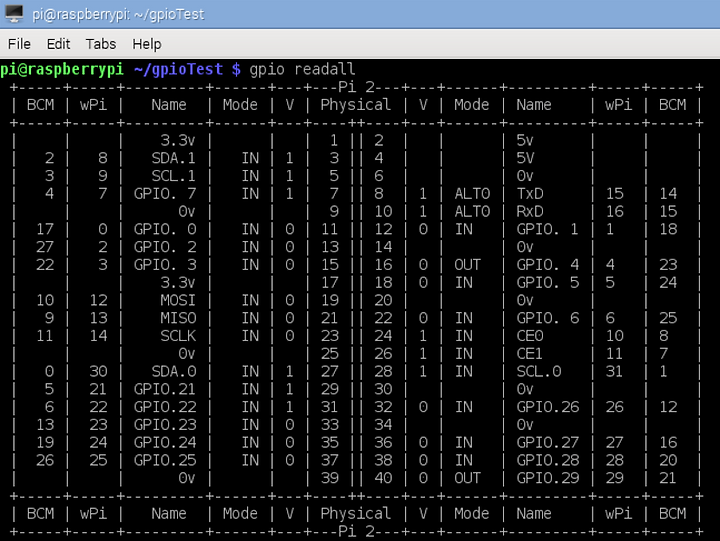
Task: Click the 'GPIO.27' name cell
Action: (548, 442)
